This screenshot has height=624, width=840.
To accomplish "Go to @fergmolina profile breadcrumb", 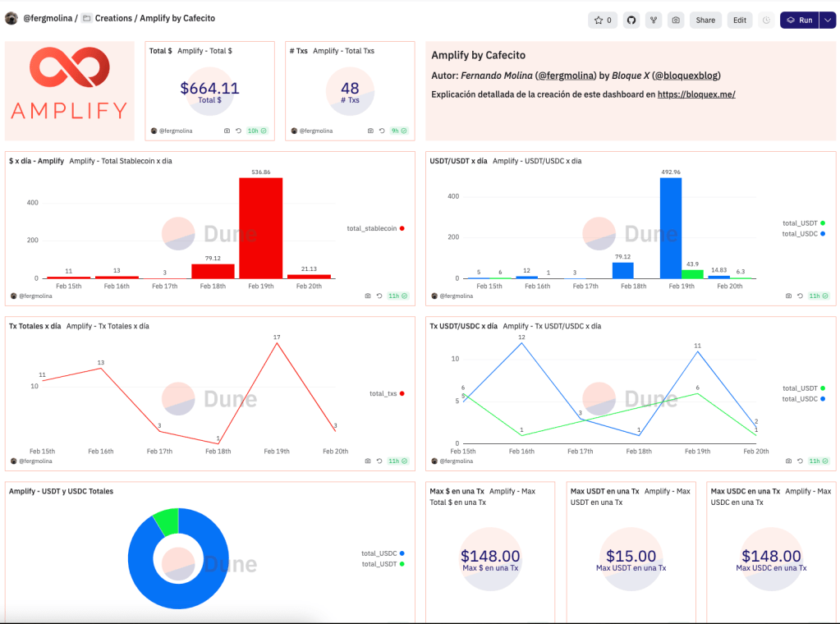I will point(48,18).
